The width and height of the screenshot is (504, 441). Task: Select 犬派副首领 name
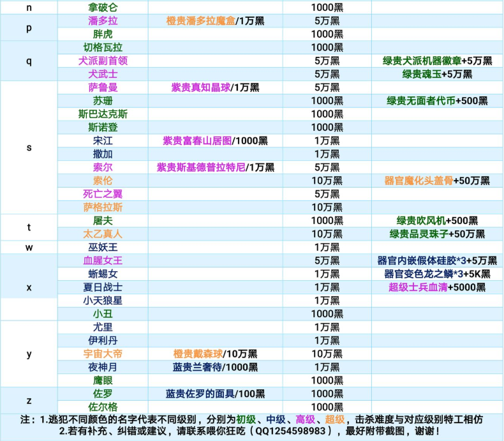(x=103, y=61)
